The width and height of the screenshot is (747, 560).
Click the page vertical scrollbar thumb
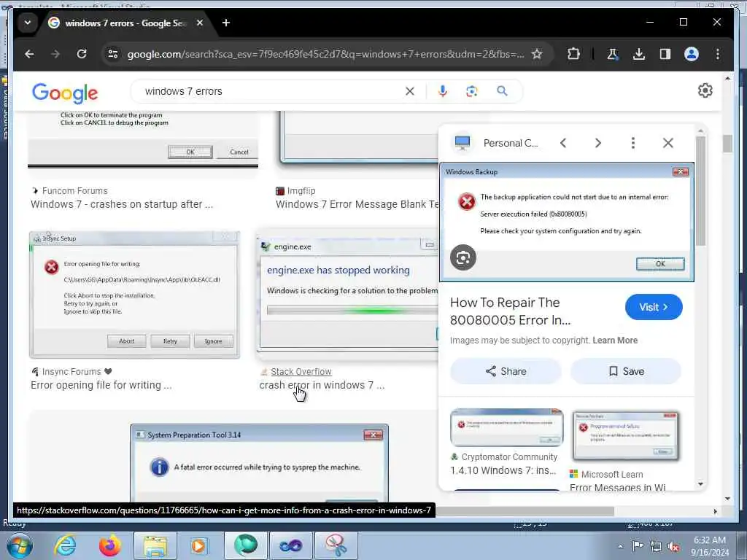click(x=727, y=144)
